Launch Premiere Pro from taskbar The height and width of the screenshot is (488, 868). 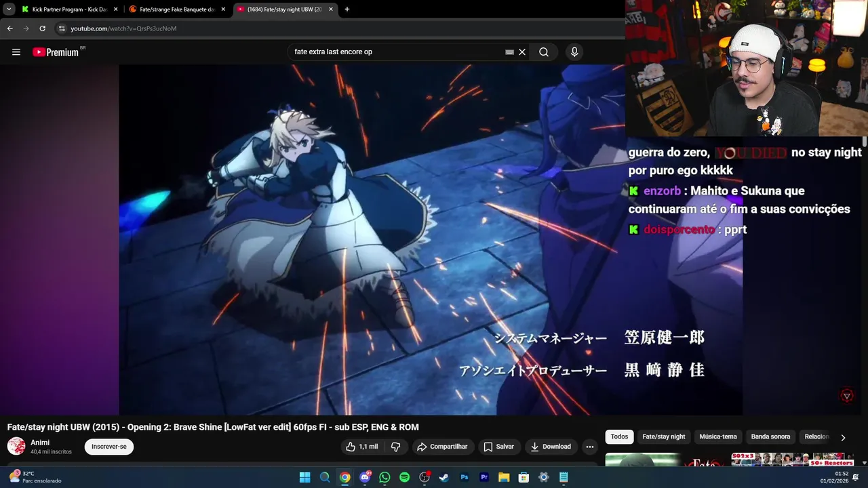coord(484,477)
